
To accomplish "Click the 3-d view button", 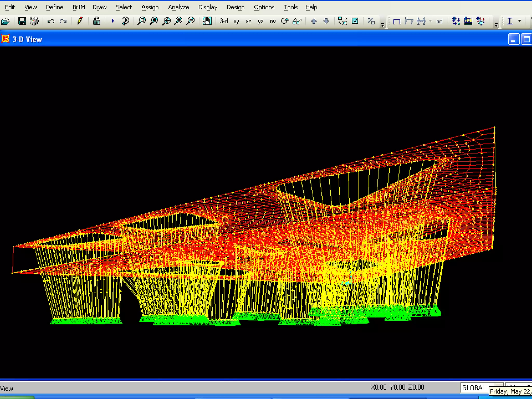I will [x=223, y=21].
